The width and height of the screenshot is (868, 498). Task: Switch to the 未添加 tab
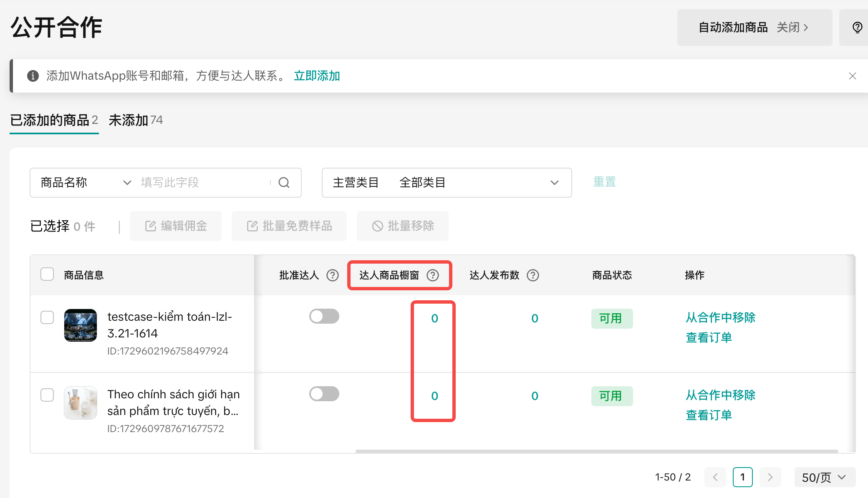pyautogui.click(x=136, y=120)
